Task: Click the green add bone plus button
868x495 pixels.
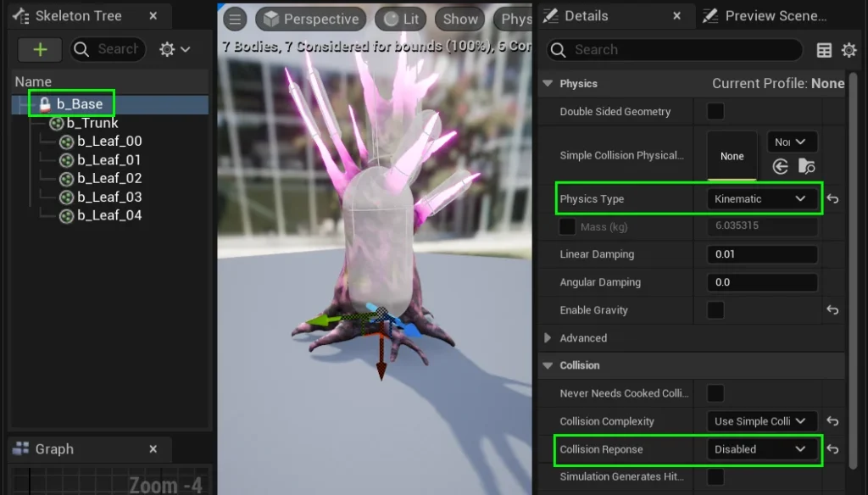Action: coord(40,50)
